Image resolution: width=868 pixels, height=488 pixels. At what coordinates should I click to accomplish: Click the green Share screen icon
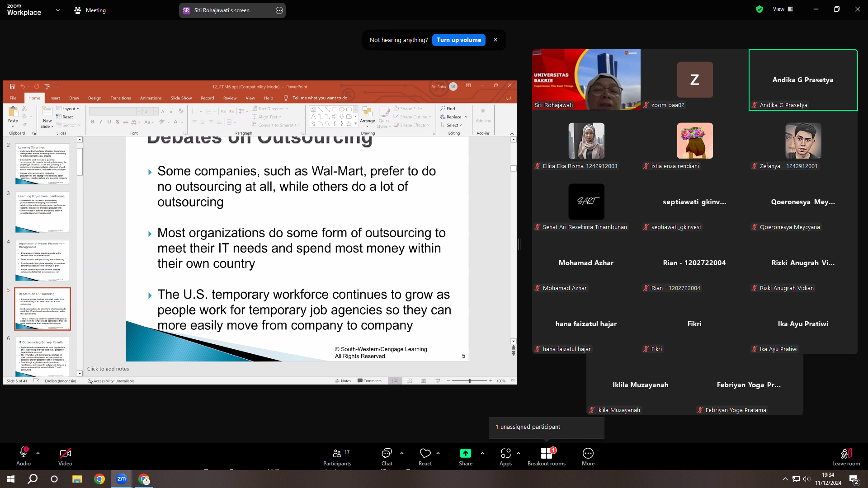click(465, 453)
